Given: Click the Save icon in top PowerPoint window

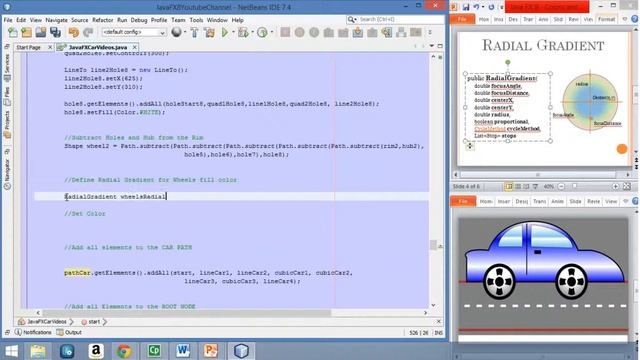Looking at the screenshot, I should point(466,7).
